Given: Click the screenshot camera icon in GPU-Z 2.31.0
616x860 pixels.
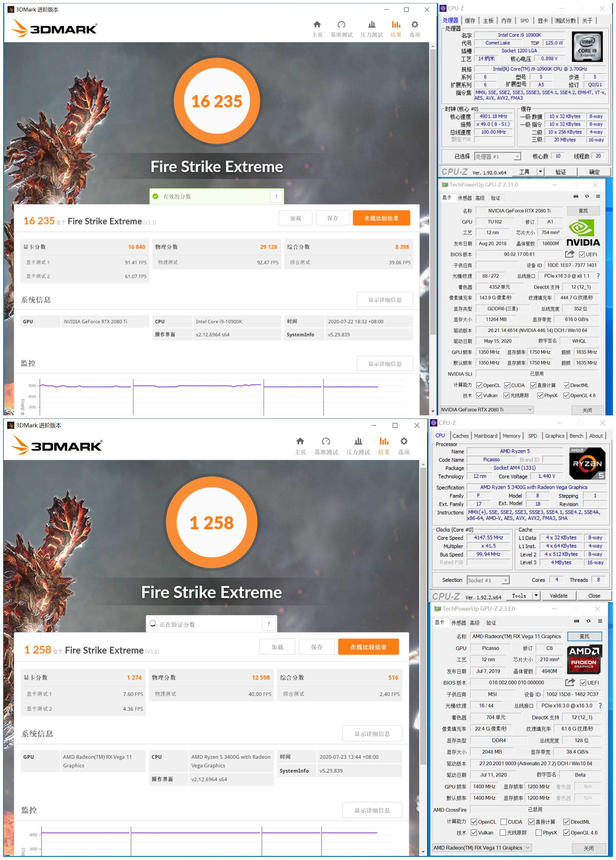Looking at the screenshot, I should (x=575, y=196).
